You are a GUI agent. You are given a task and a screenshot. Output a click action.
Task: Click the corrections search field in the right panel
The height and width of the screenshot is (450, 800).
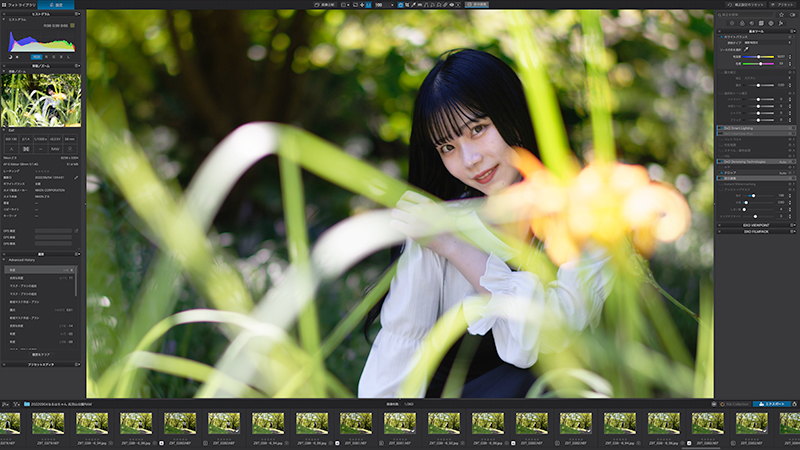point(745,15)
